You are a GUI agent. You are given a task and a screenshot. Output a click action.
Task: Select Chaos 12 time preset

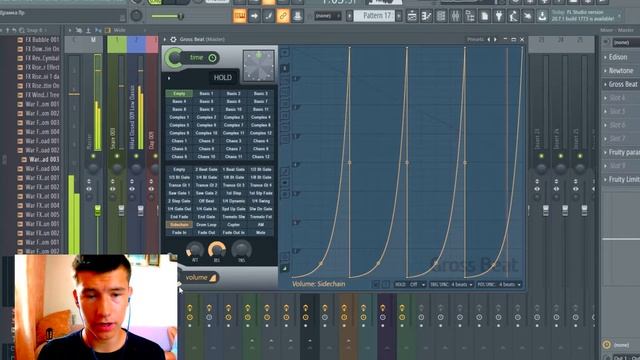(261, 157)
